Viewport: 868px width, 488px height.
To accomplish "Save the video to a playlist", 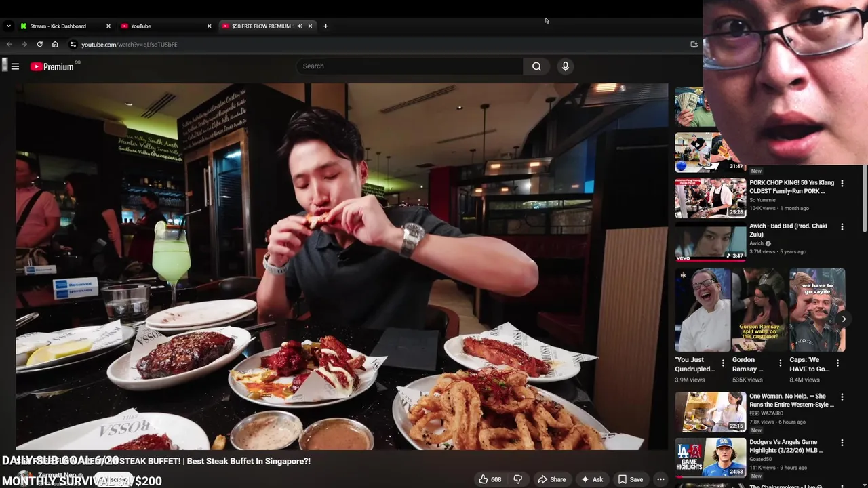I will point(630,479).
